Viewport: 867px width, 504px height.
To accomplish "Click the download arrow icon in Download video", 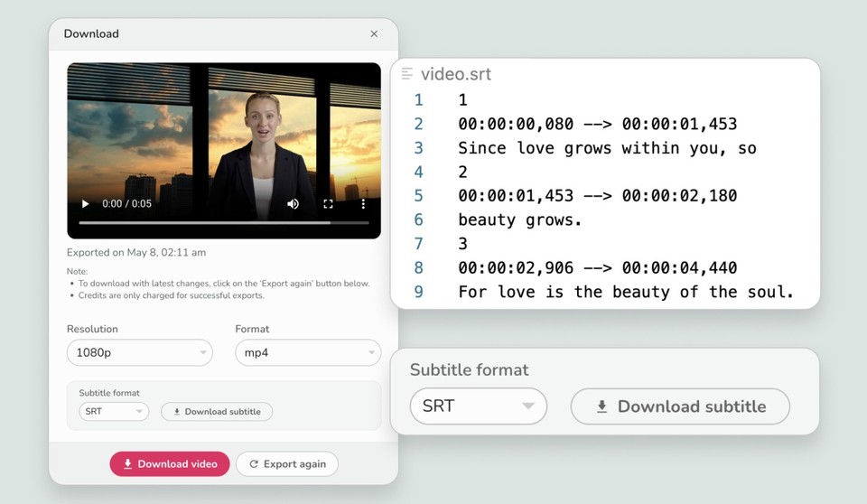I will [127, 463].
